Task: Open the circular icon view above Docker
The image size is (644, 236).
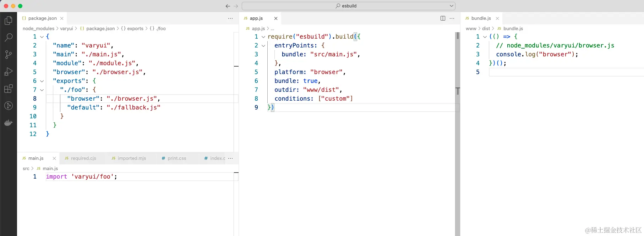Action: pos(9,106)
